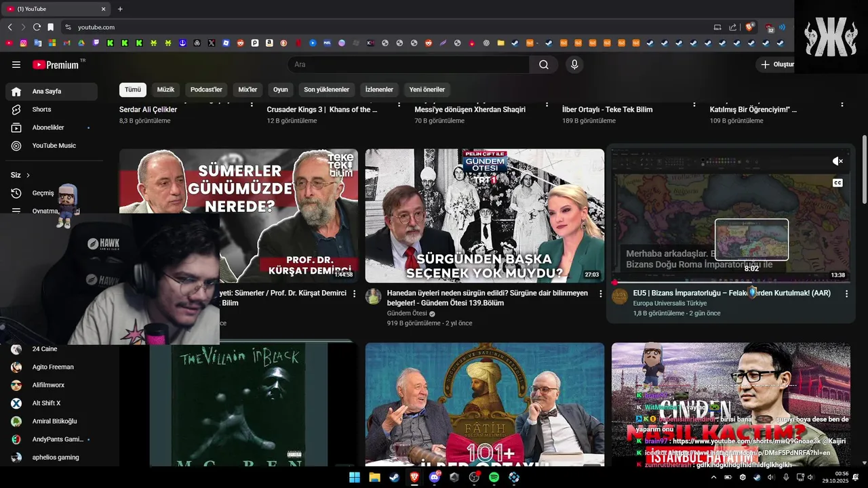Open Ana Sayfa in sidebar

(x=52, y=91)
